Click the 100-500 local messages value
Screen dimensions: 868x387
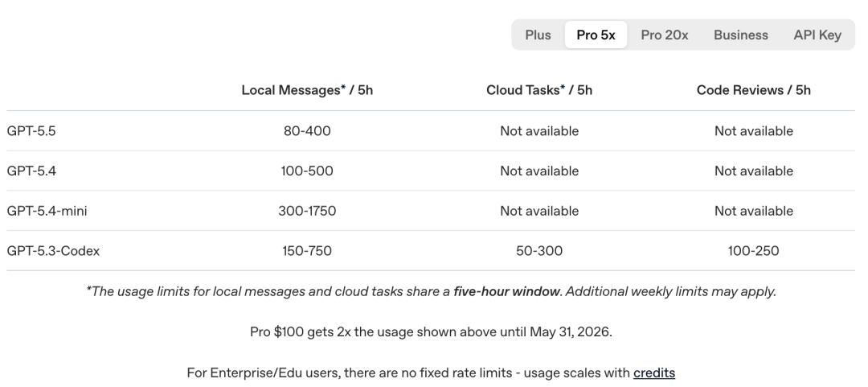tap(307, 171)
